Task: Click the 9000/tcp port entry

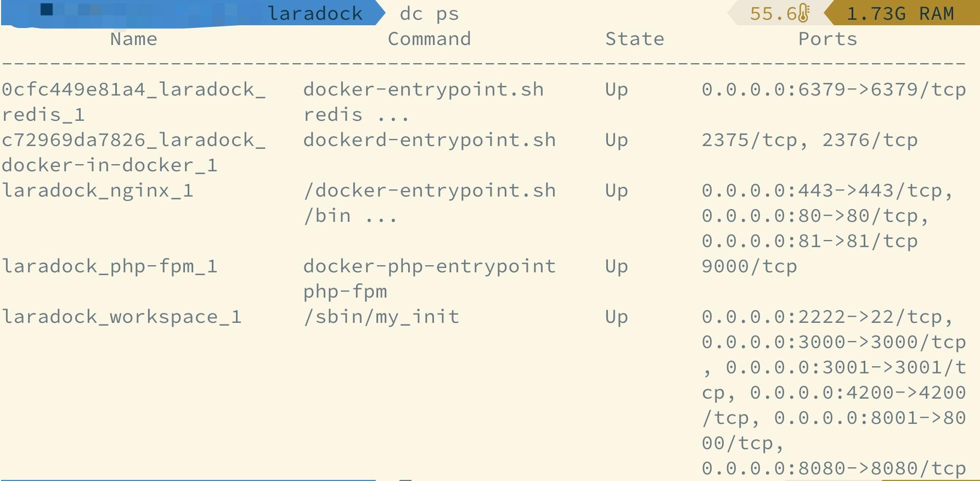Action: click(x=749, y=266)
